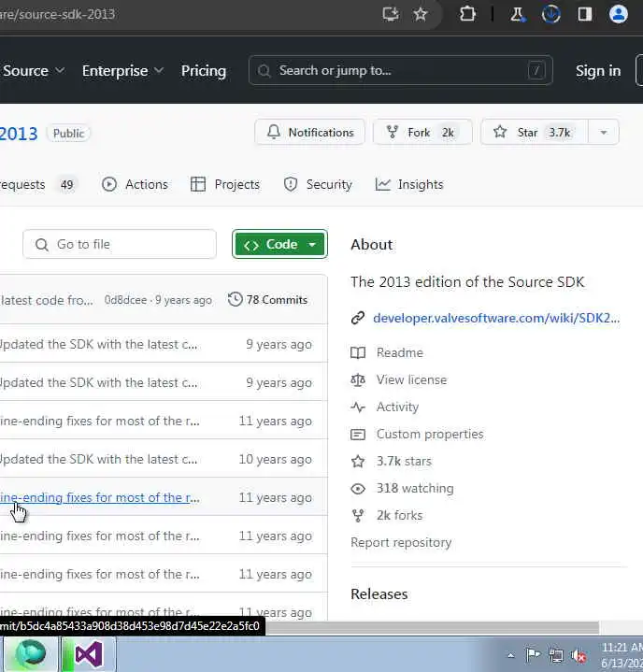Click the Action Center flag tray icon
This screenshot has width=643, height=672.
click(533, 655)
